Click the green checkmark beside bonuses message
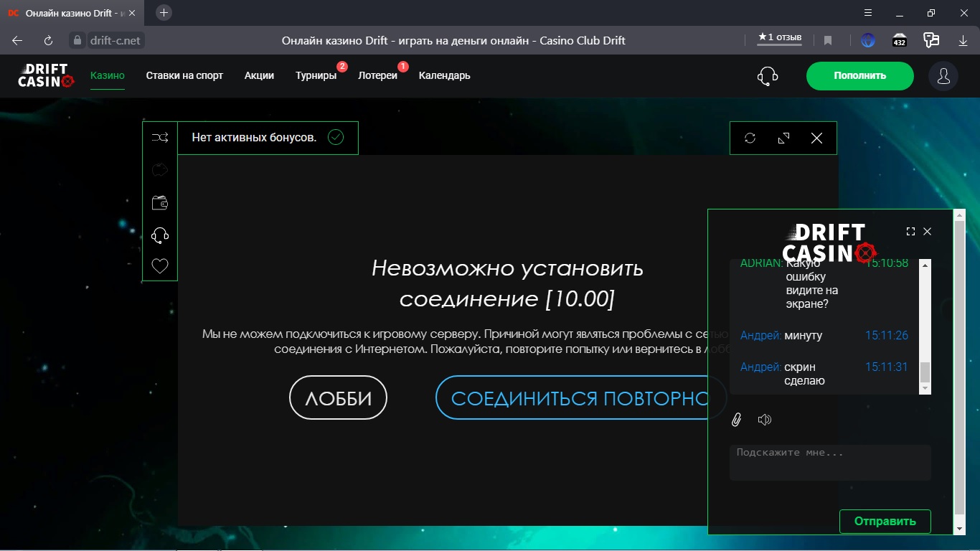 336,137
